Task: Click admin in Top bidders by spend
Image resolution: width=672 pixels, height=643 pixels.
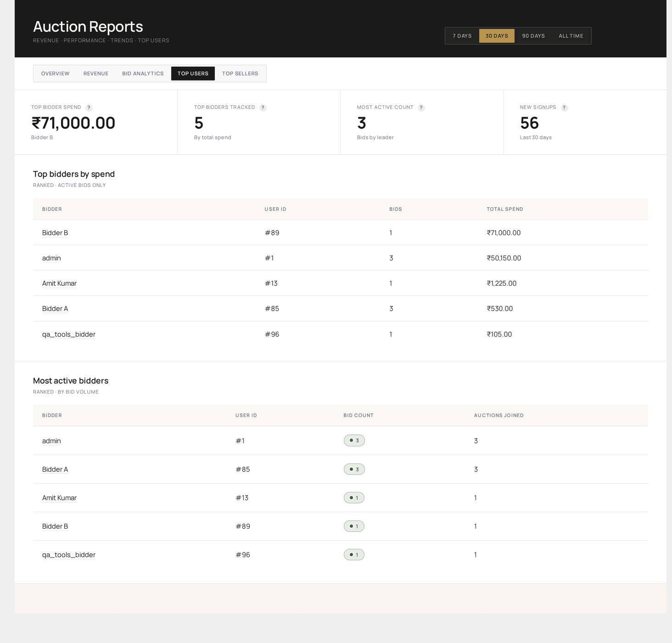Action: [51, 258]
